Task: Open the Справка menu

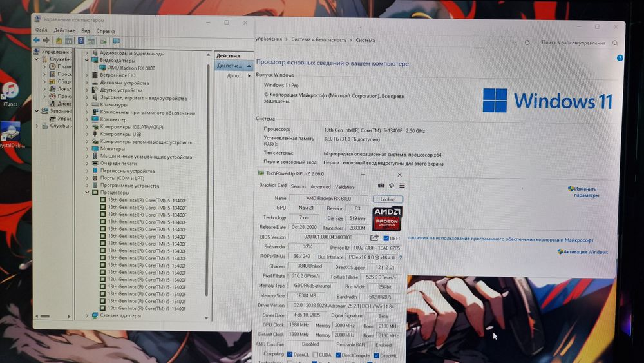Action: pos(106,31)
